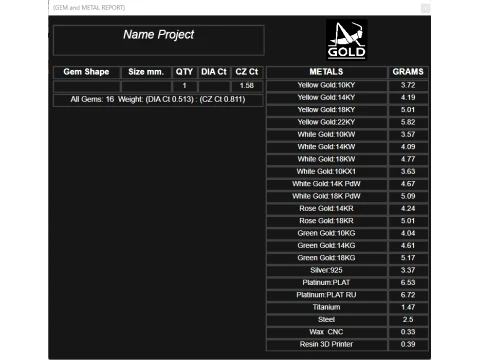Click the 6.53 grams value
The height and width of the screenshot is (360, 480).
408,283
